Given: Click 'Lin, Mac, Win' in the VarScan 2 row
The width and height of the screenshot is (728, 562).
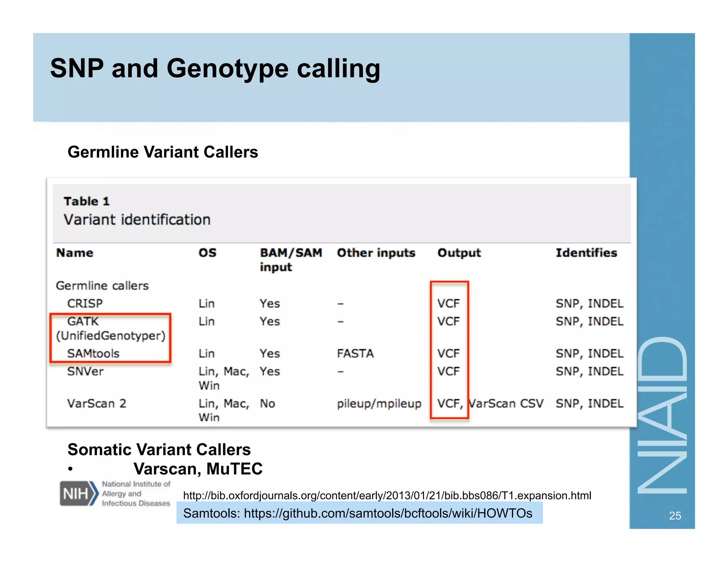Looking at the screenshot, I should [224, 410].
